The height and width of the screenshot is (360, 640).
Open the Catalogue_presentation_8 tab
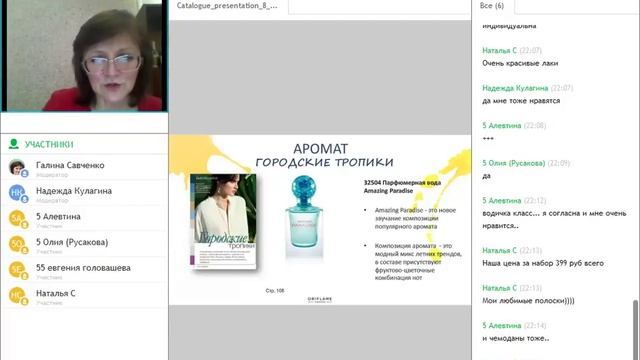pyautogui.click(x=227, y=6)
